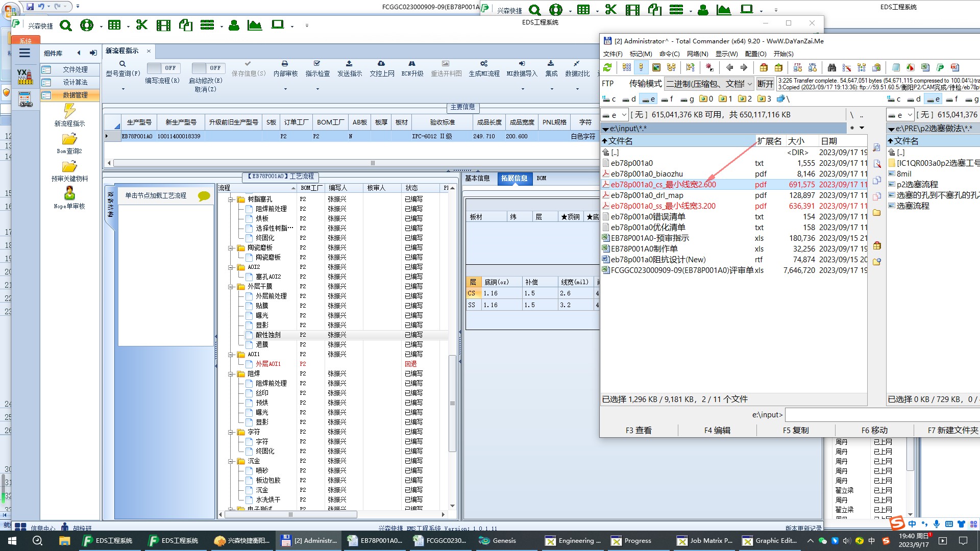The width and height of the screenshot is (980, 551).
Task: Click the FTP connect toolbar icon
Action: pos(797,67)
